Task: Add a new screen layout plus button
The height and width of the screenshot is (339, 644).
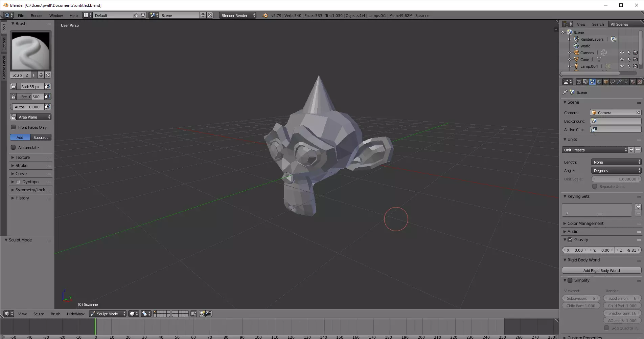Action: 136,15
